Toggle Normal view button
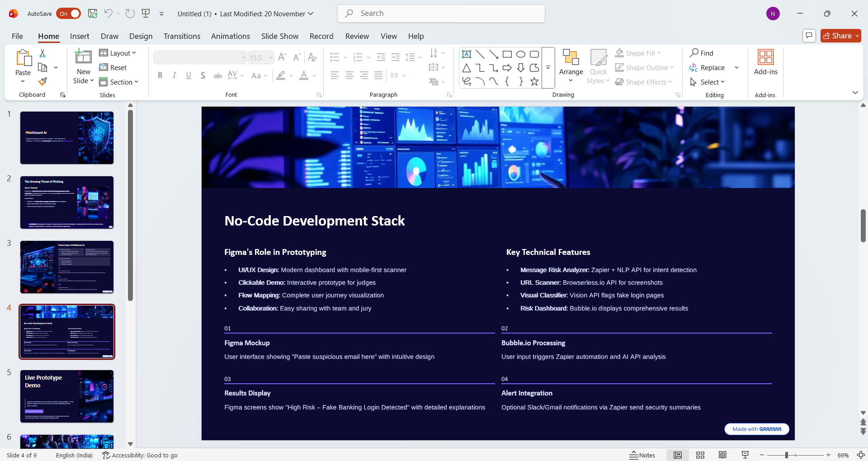 coord(678,455)
